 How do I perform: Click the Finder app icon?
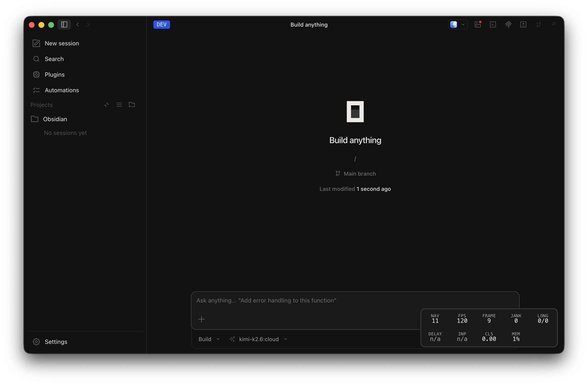click(x=454, y=24)
